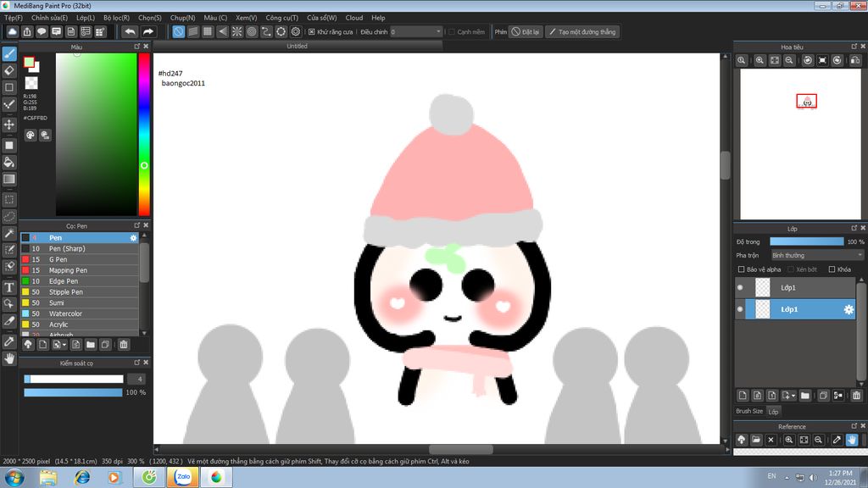The width and height of the screenshot is (868, 488).
Task: Open the color palette icon in color panel
Action: [x=31, y=135]
